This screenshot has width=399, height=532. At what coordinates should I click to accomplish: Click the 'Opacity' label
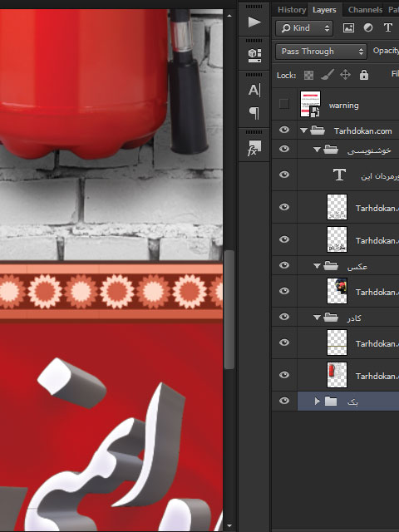click(x=386, y=51)
